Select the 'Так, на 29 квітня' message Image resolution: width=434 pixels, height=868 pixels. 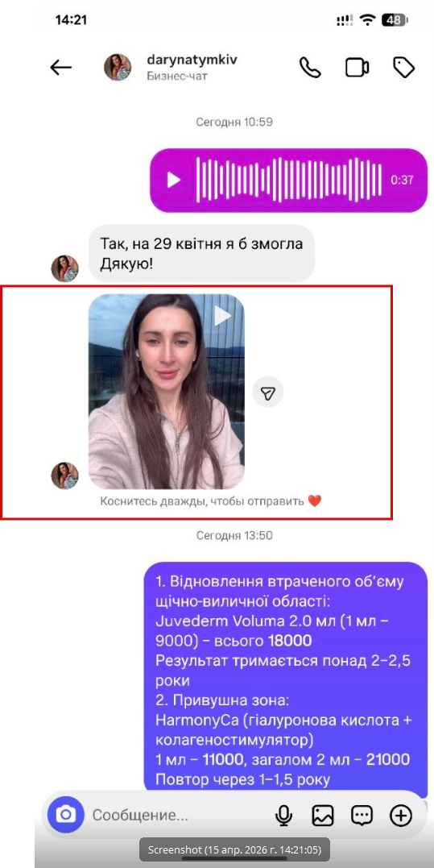(202, 253)
